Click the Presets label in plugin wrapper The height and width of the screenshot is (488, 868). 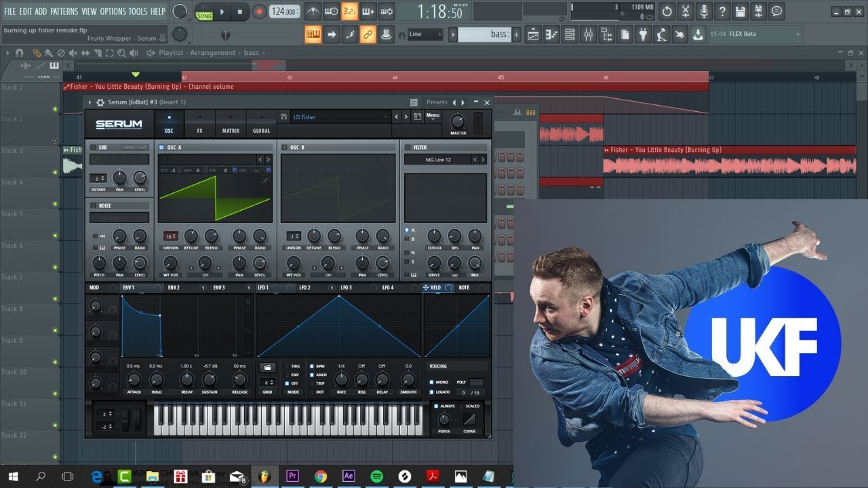click(x=437, y=102)
